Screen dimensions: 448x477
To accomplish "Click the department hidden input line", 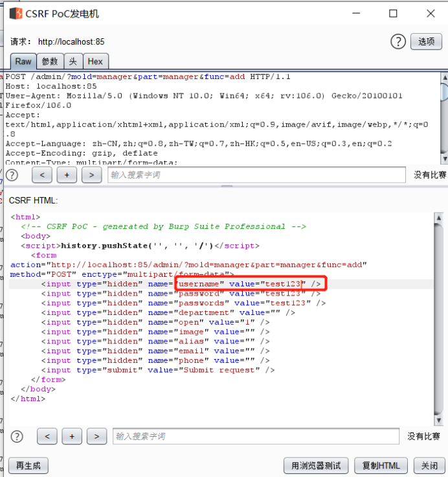I will (x=168, y=313).
